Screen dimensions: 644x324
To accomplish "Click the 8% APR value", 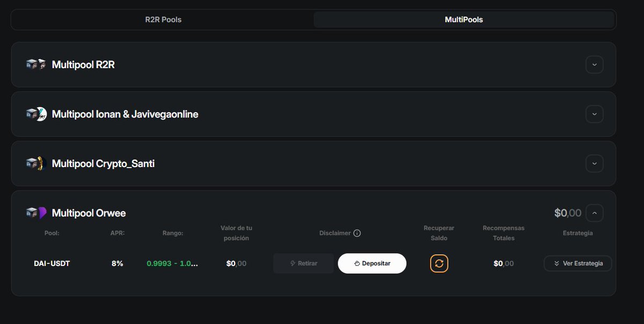I will 118,263.
